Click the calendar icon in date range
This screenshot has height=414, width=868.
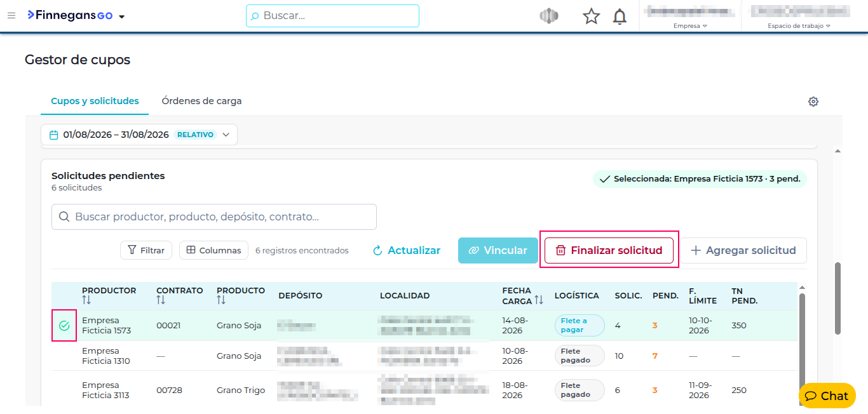(54, 135)
